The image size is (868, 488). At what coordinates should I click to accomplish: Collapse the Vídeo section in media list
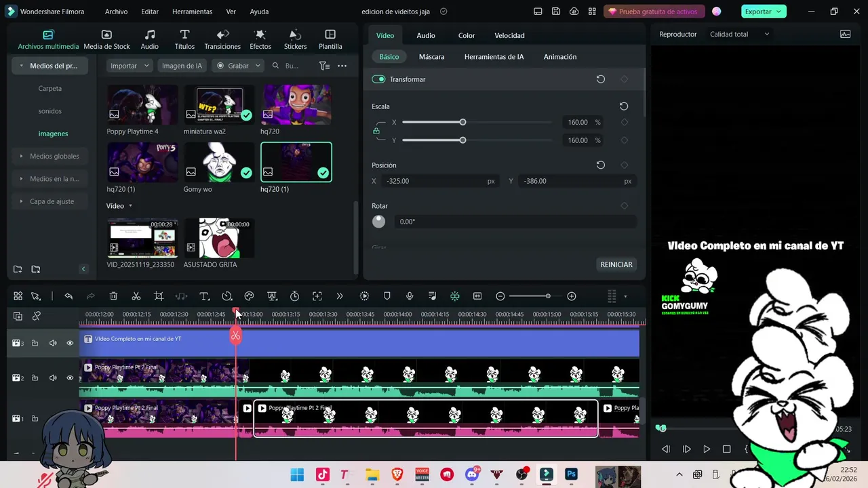(x=130, y=206)
